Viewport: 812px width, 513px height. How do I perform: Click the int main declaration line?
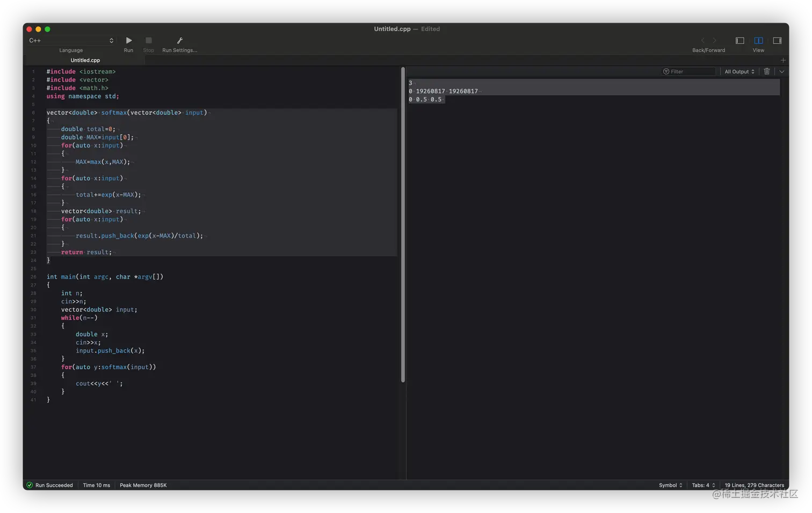(105, 277)
